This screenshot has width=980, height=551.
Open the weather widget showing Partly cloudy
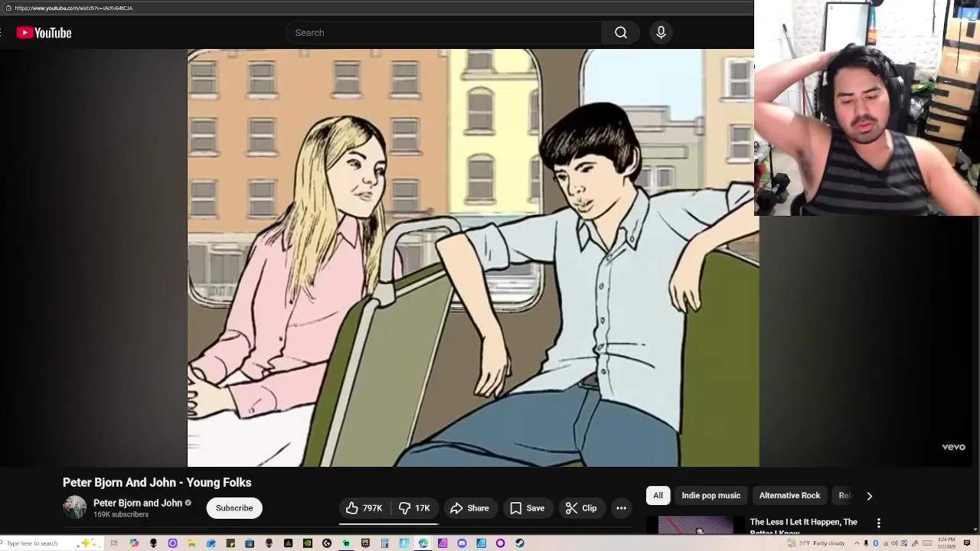[816, 543]
